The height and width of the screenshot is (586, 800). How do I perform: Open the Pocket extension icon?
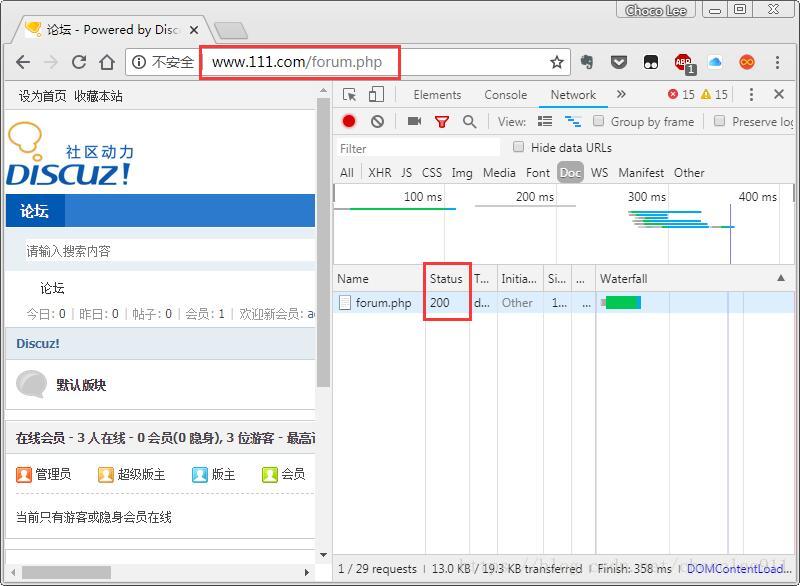point(619,62)
